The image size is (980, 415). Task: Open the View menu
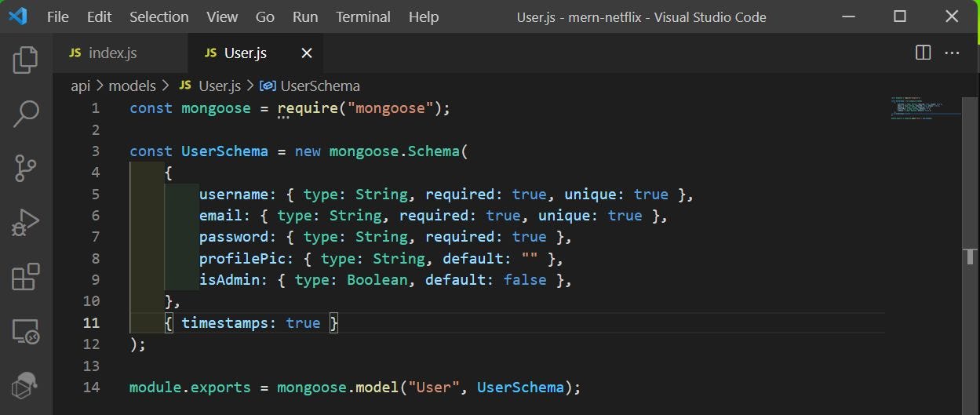coord(222,16)
